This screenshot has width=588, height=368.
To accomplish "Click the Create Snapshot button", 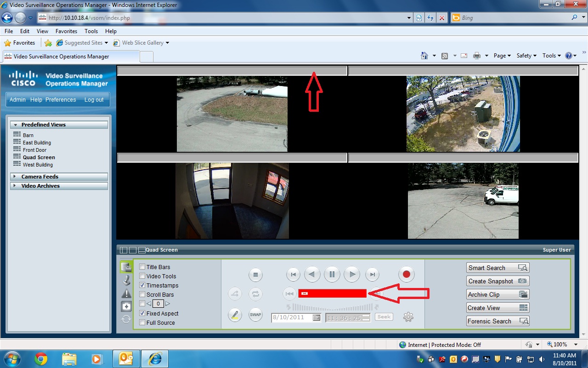I will (498, 281).
